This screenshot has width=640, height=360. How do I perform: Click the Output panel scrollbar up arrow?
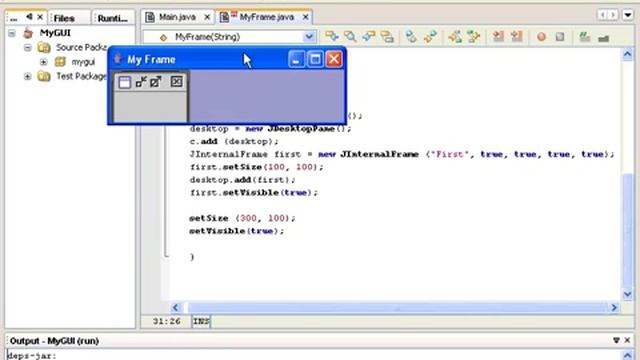pyautogui.click(x=627, y=356)
